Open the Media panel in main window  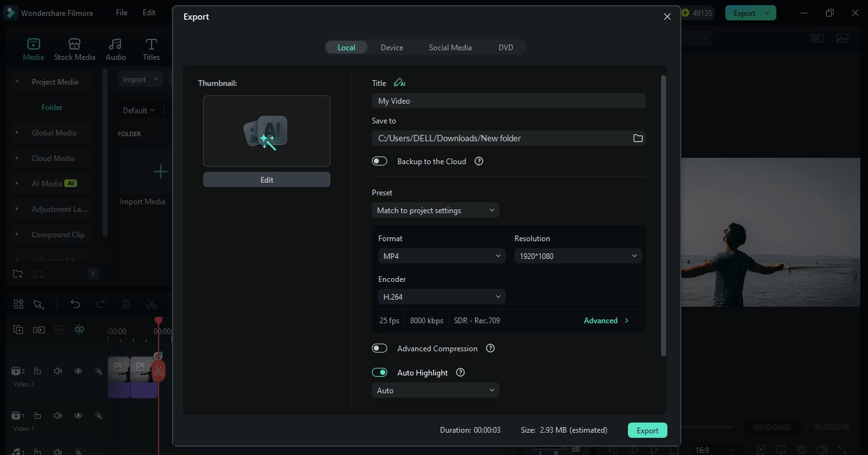[x=33, y=49]
